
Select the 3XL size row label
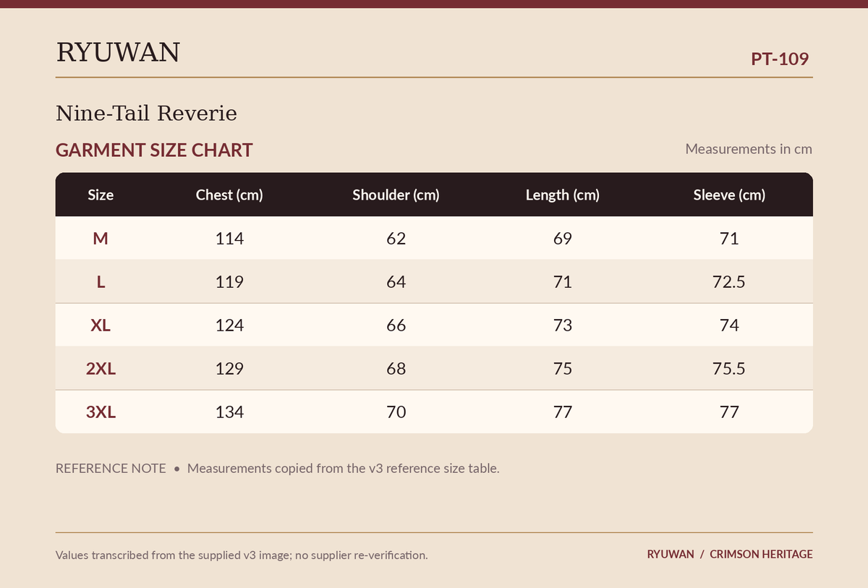coord(101,412)
